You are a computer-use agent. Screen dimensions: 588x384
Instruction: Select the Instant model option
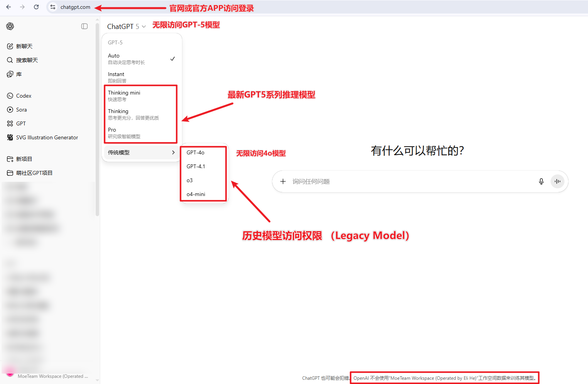[142, 77]
